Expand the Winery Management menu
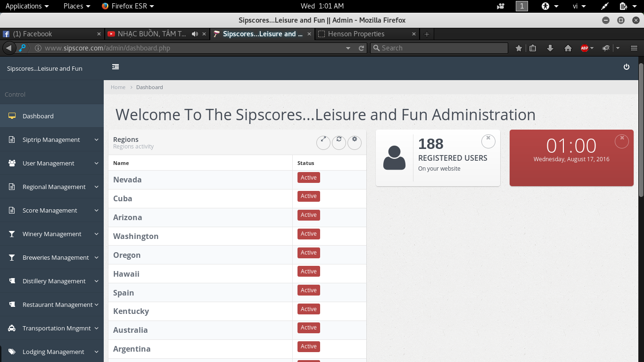Screen dimensions: 644x362 52,234
